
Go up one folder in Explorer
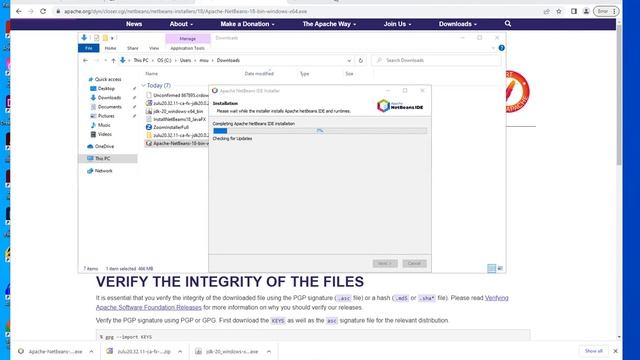point(113,60)
